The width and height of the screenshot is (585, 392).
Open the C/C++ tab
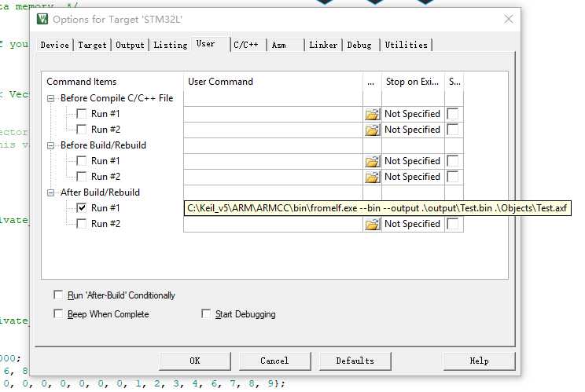[248, 45]
